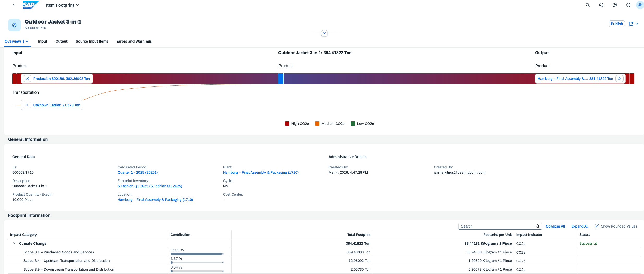Expand left arrows on Production 820186 node
The height and width of the screenshot is (274, 644).
(27, 79)
